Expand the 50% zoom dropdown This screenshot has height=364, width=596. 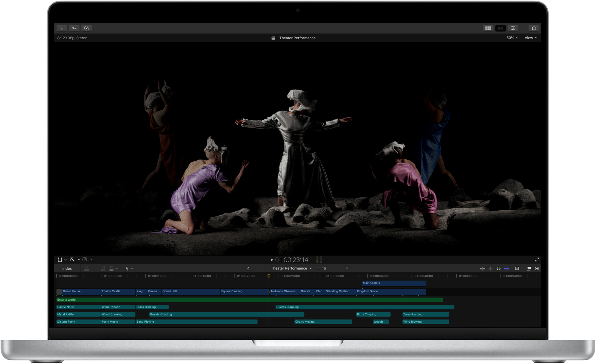[x=512, y=38]
